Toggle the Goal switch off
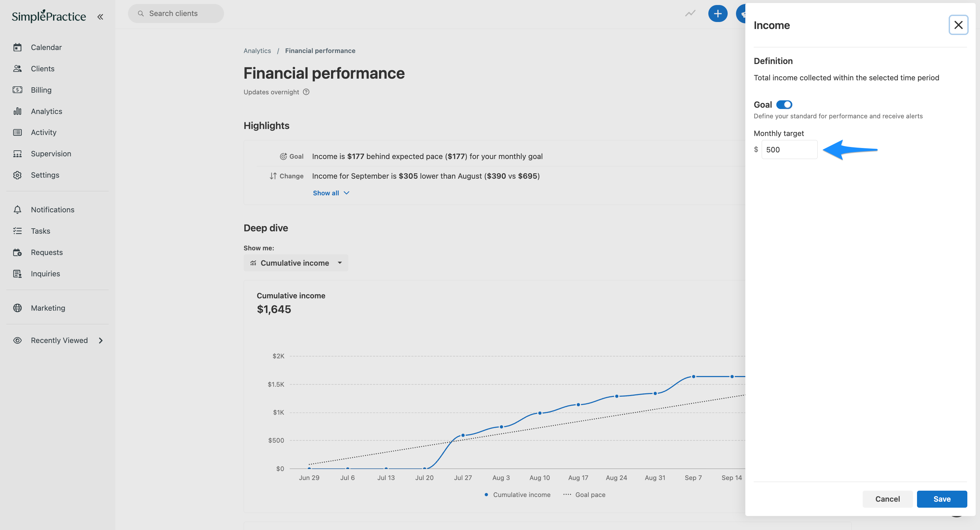 coord(784,105)
